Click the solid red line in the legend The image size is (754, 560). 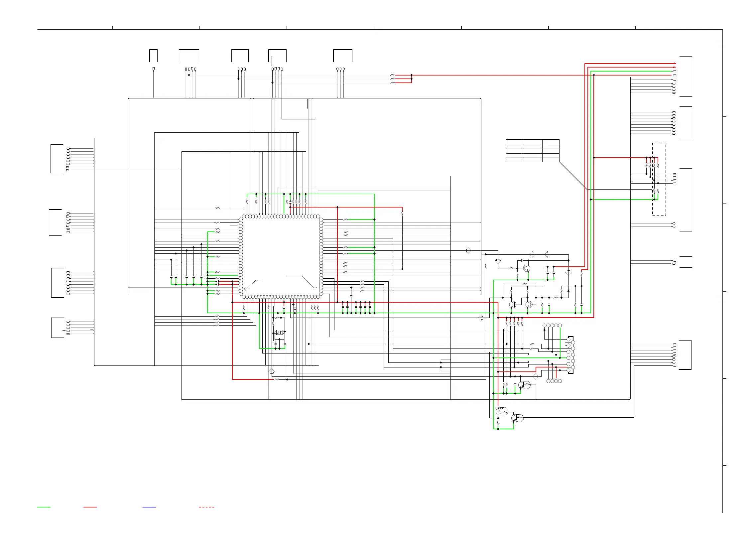pos(90,507)
